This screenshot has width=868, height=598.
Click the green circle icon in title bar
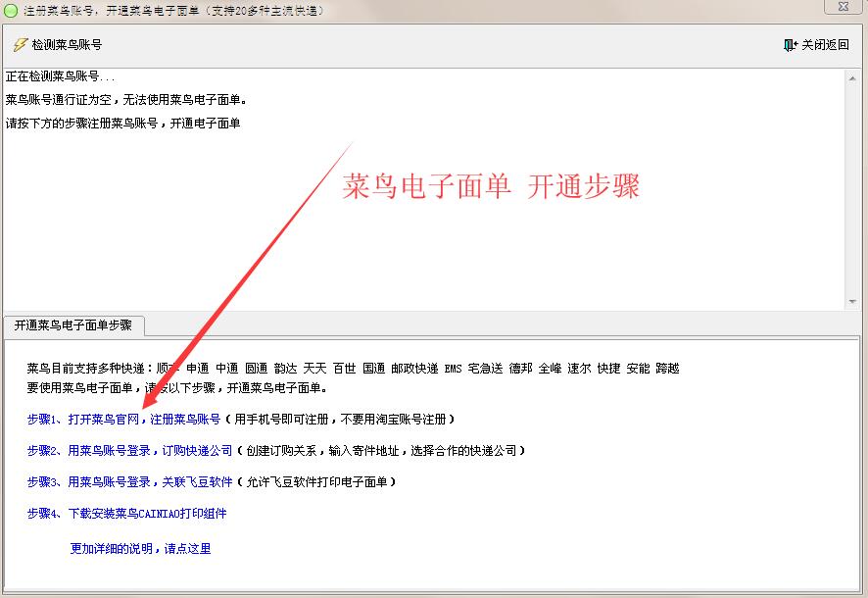coord(11,11)
